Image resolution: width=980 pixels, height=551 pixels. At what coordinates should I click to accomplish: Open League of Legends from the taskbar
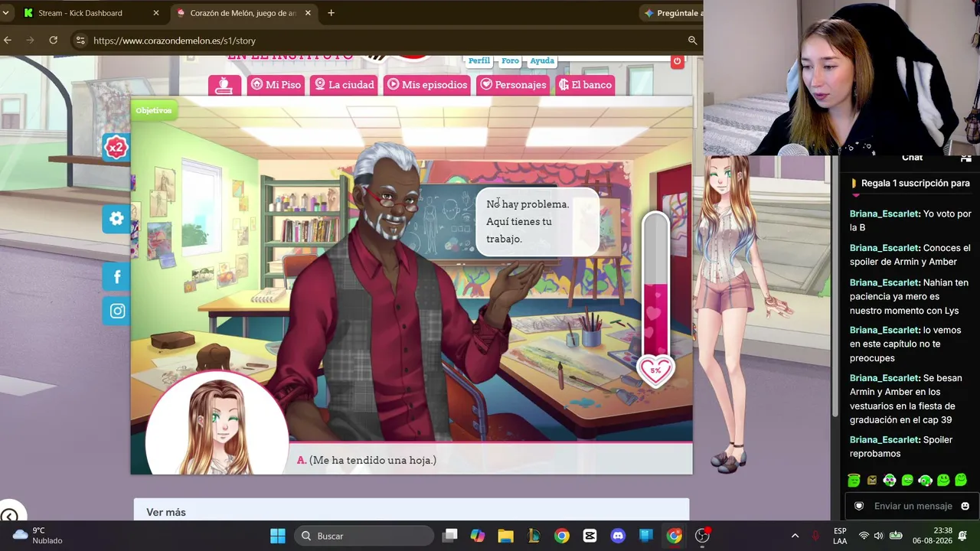(534, 536)
